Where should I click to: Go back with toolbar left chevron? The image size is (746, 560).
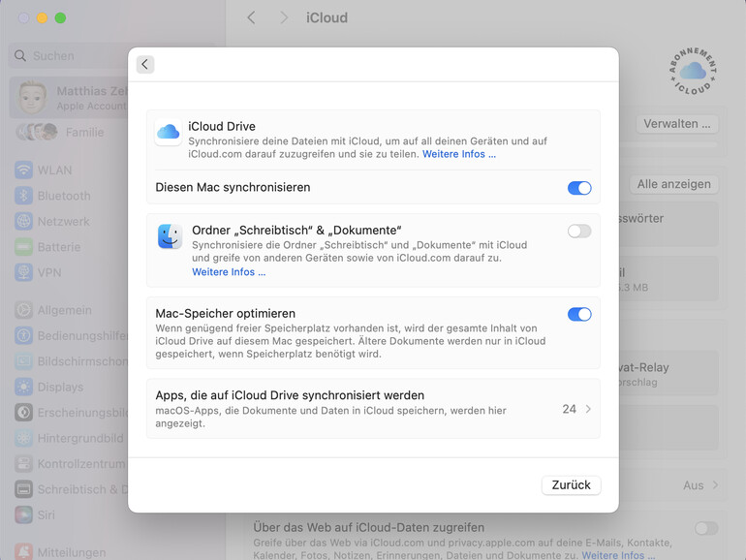(251, 17)
